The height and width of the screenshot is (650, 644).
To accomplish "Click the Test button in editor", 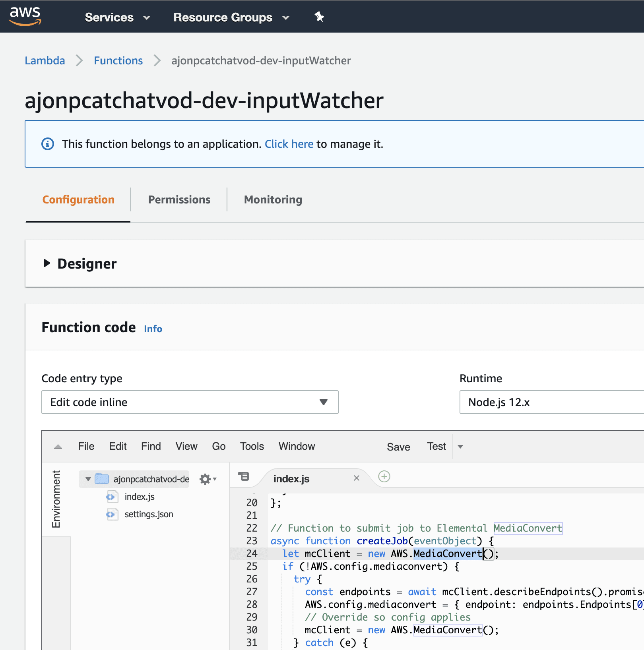I will (436, 446).
